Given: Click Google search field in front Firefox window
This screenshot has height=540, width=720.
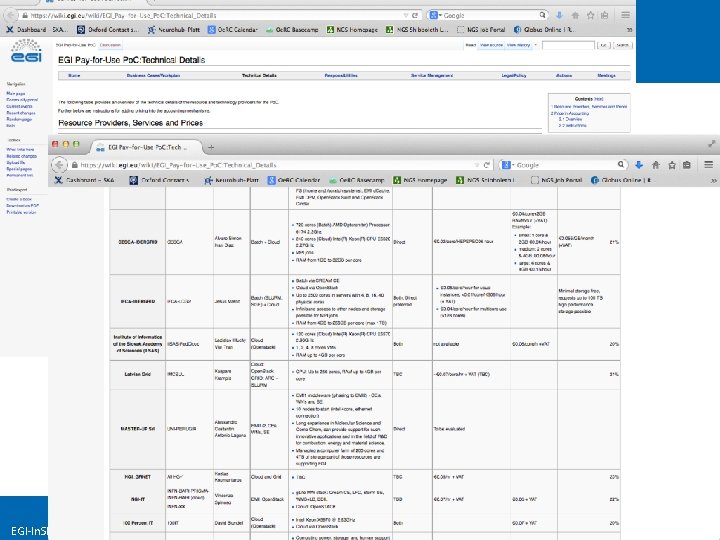Looking at the screenshot, I should click(565, 165).
